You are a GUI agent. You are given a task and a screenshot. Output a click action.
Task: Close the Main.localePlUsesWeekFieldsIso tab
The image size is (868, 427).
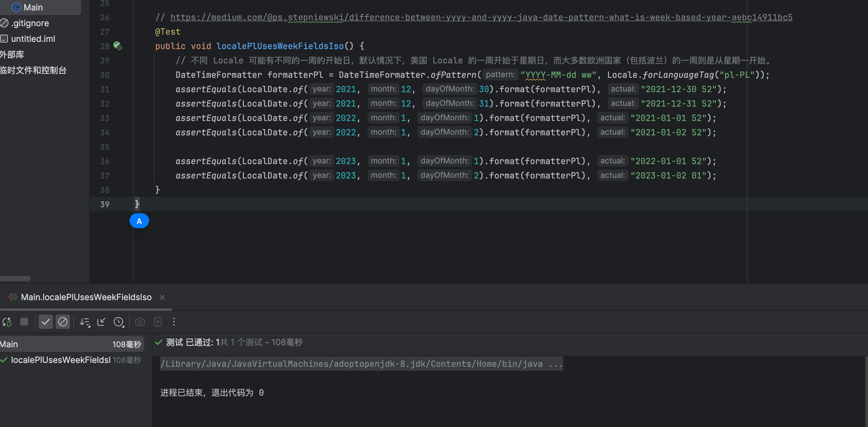tap(162, 297)
